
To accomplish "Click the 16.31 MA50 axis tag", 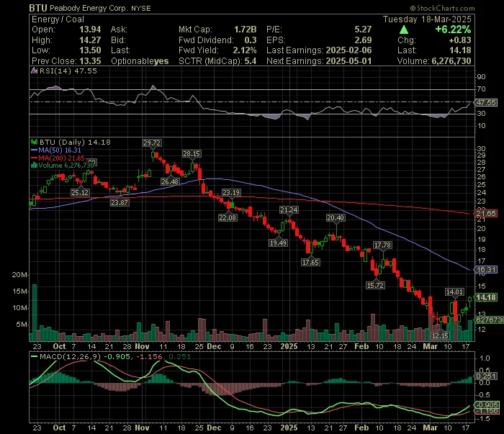I will coord(486,269).
